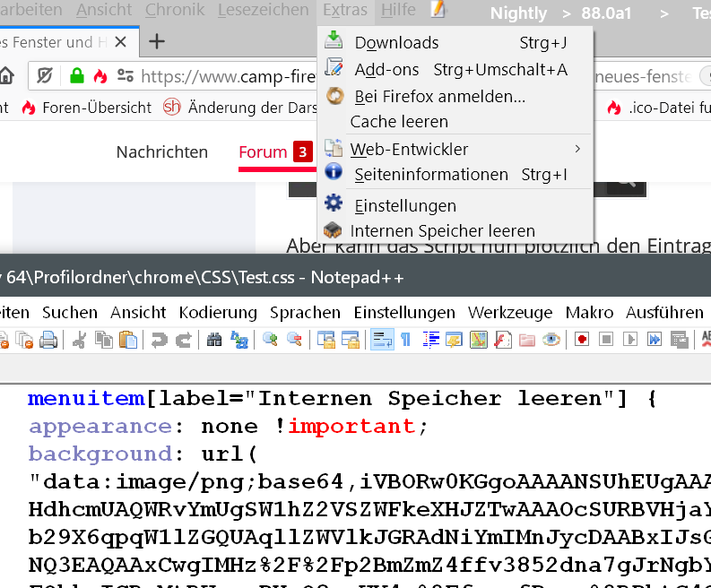The image size is (711, 588).
Task: Click the Print icon in Notepad++
Action: (x=48, y=340)
